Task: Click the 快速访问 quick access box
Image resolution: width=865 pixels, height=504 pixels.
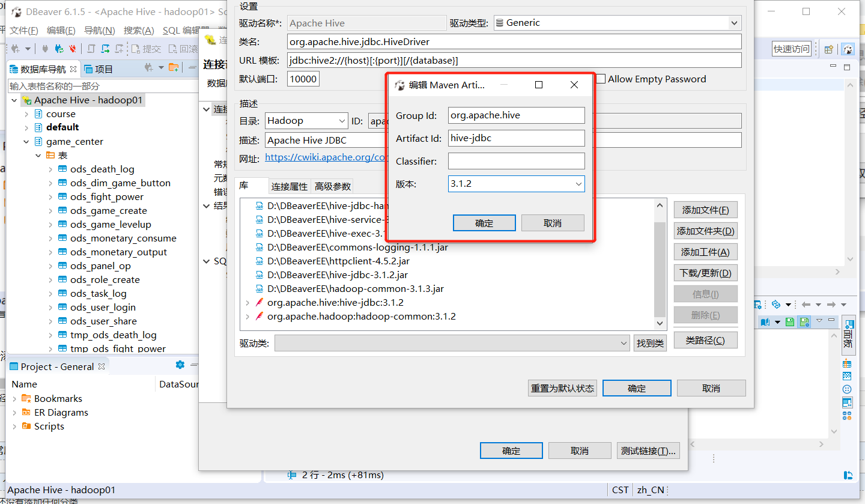Action: coord(792,49)
